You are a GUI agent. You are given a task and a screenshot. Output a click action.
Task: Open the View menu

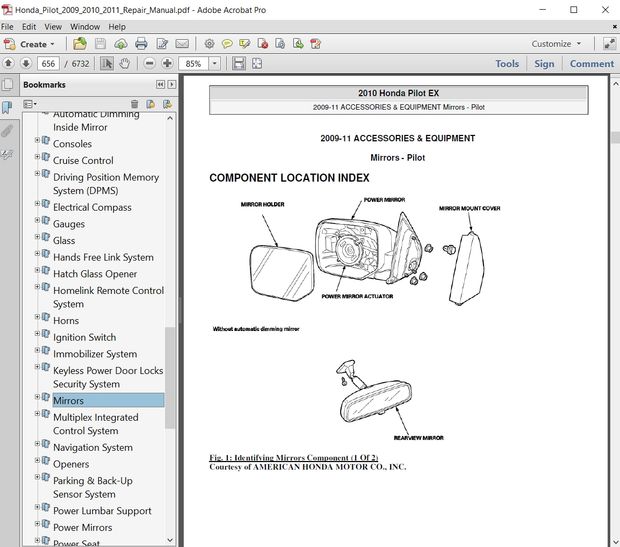point(53,27)
